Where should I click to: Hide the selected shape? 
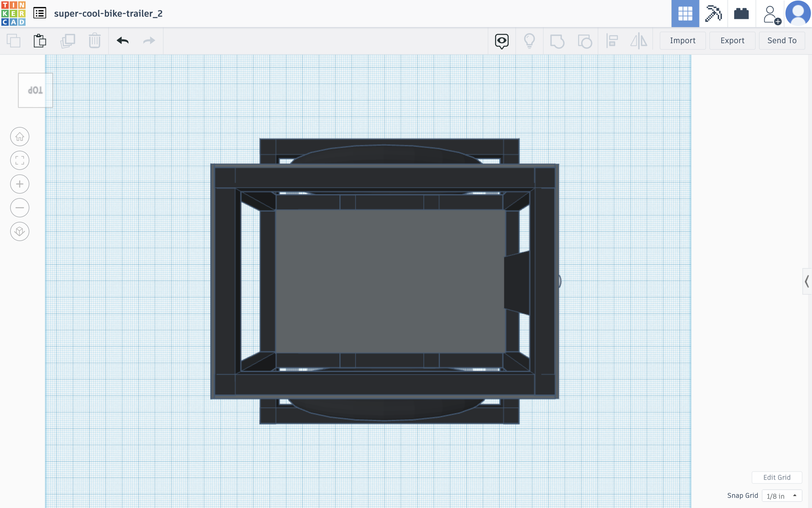[x=502, y=41]
